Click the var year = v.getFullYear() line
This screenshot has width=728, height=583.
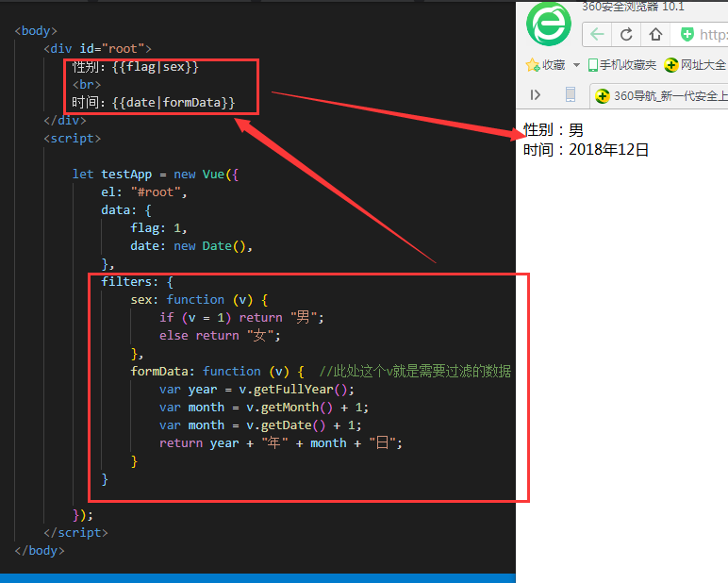(256, 390)
